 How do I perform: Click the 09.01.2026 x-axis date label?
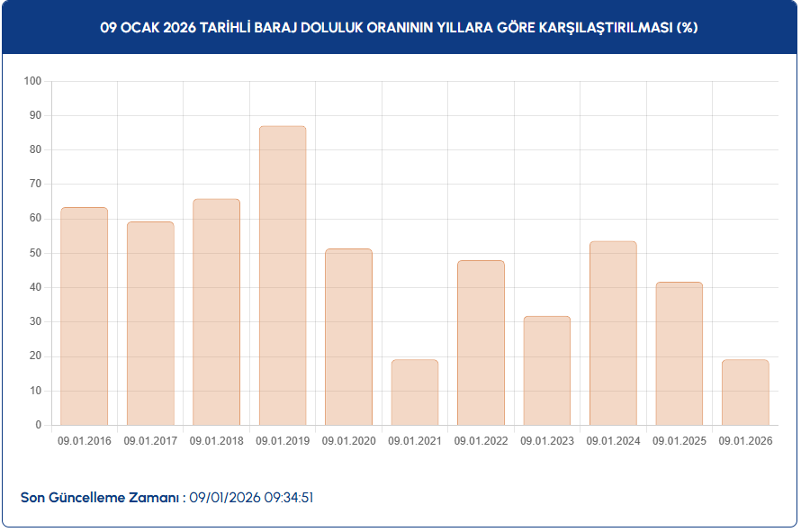pos(745,441)
